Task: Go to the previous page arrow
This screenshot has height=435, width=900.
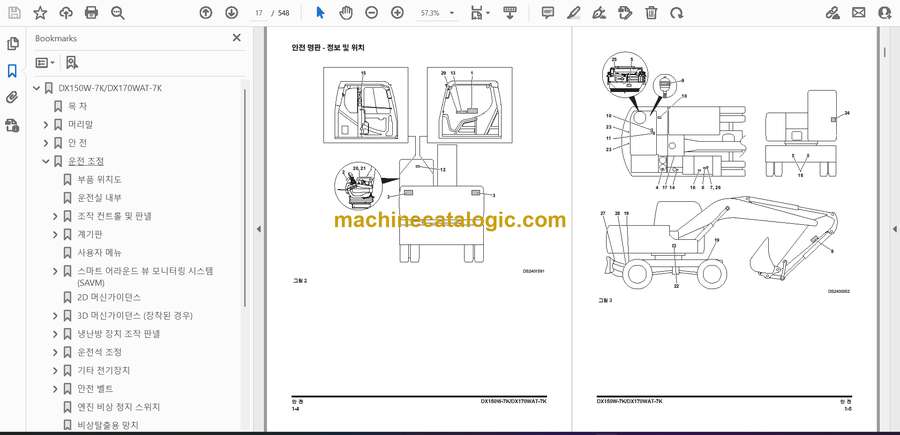Action: (206, 13)
